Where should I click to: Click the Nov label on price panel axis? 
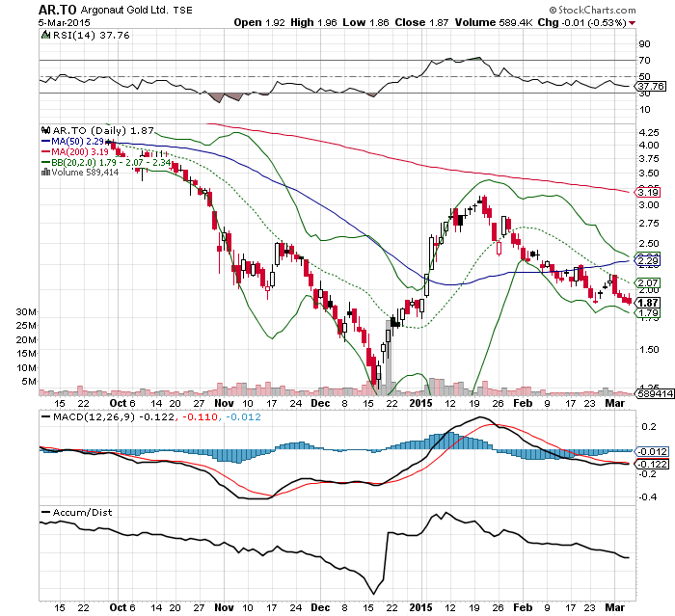click(x=225, y=403)
